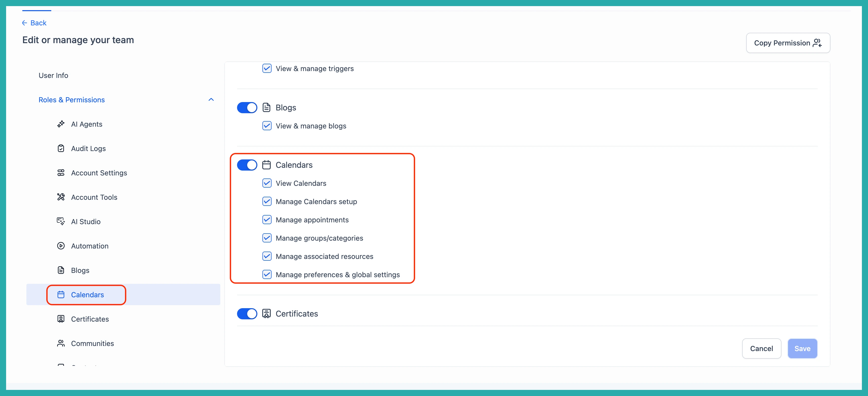Uncheck View & manage blogs
The height and width of the screenshot is (396, 868).
(266, 126)
